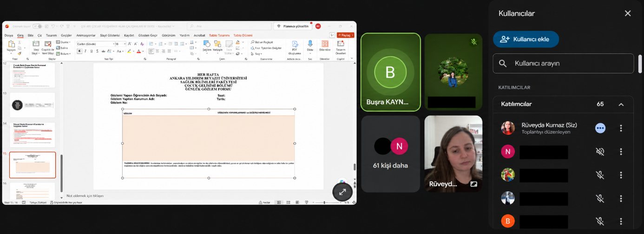The image size is (644, 234).
Task: Click the zoom slider in the status bar
Action: tap(324, 202)
